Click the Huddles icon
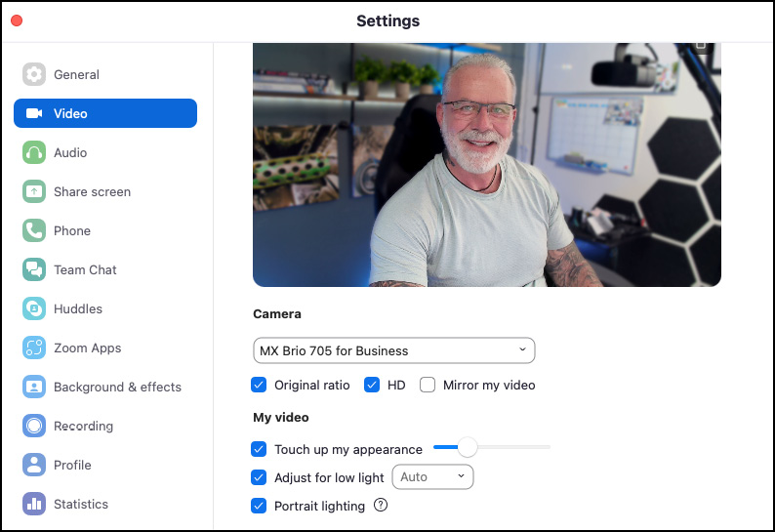 [x=34, y=308]
